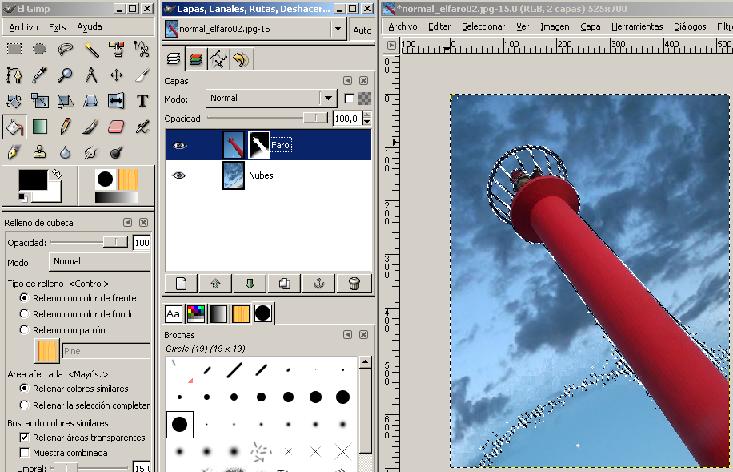Open the bucket fill Modo dropdown
The width and height of the screenshot is (733, 472).
pyautogui.click(x=100, y=262)
